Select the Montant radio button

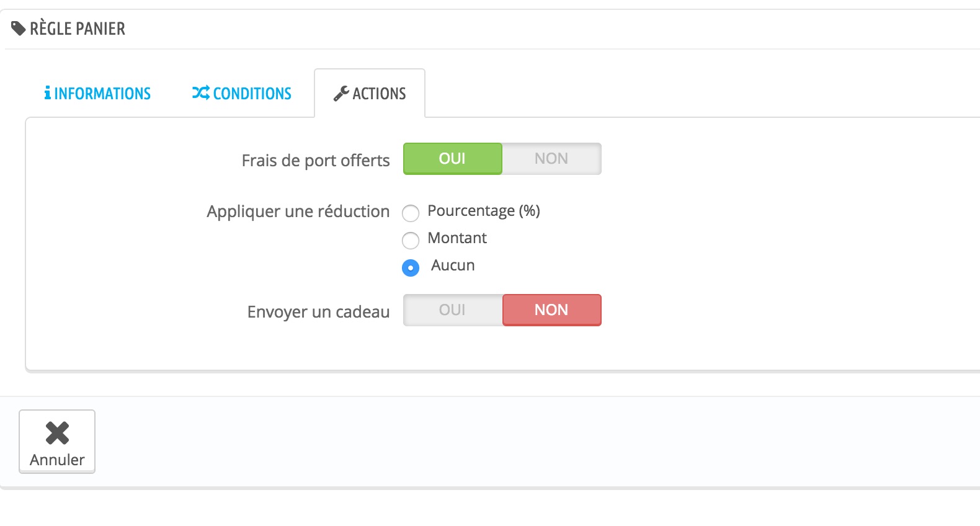tap(411, 241)
